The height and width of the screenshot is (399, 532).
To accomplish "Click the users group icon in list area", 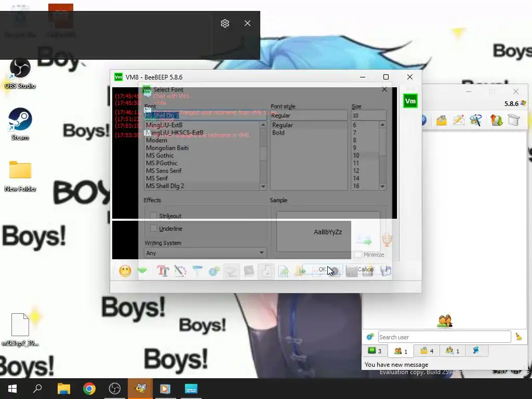I will 445,321.
